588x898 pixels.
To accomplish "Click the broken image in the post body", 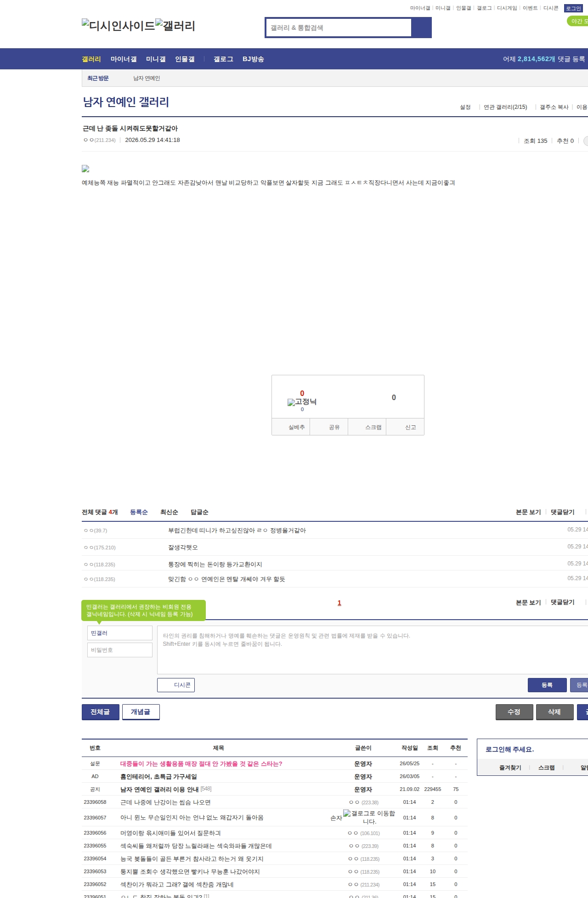I will pyautogui.click(x=85, y=169).
